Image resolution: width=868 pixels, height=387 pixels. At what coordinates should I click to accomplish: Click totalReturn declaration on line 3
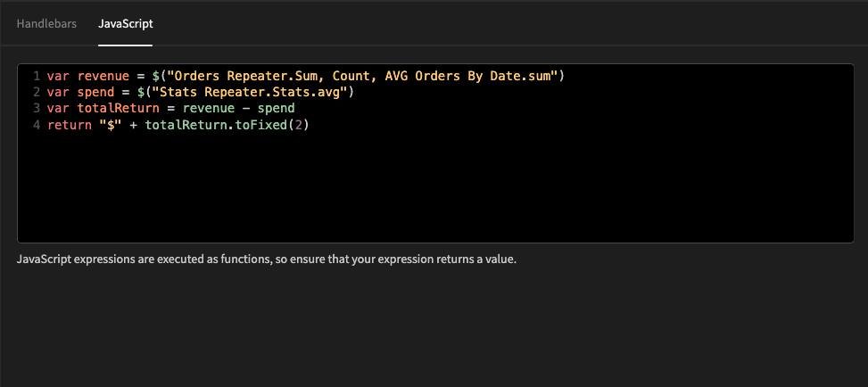pyautogui.click(x=118, y=108)
